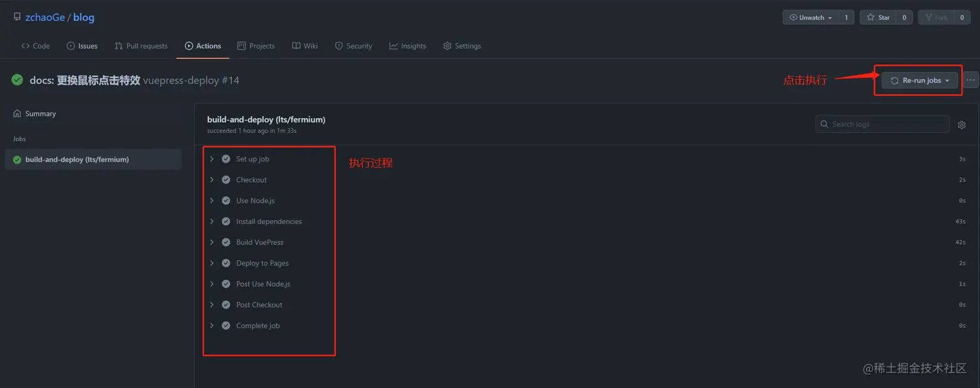The image size is (980, 388).
Task: Select build-and-deploy (lts/fermium) job in sidebar
Action: (x=93, y=159)
